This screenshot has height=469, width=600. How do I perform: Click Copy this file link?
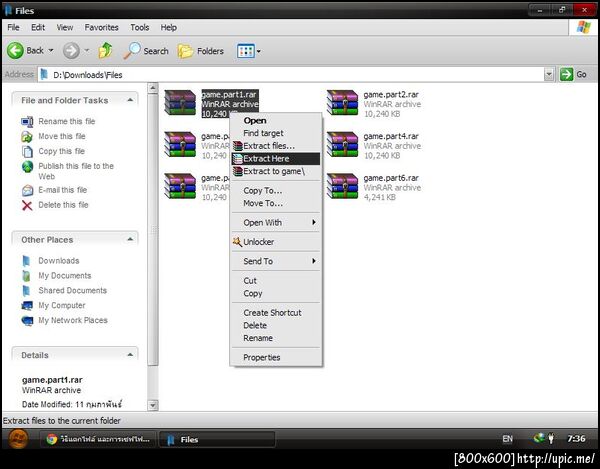61,151
